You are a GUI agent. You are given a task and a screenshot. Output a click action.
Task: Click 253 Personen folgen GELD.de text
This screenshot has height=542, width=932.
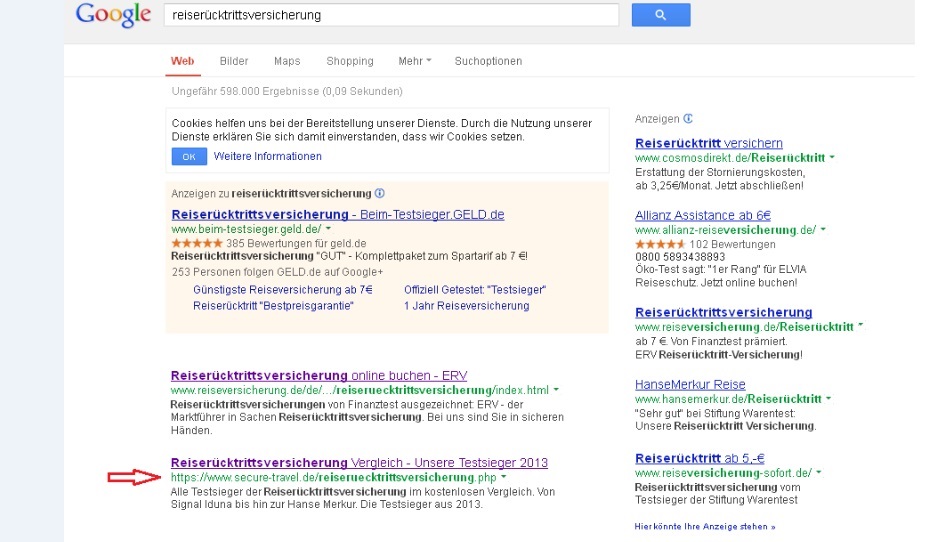277,272
